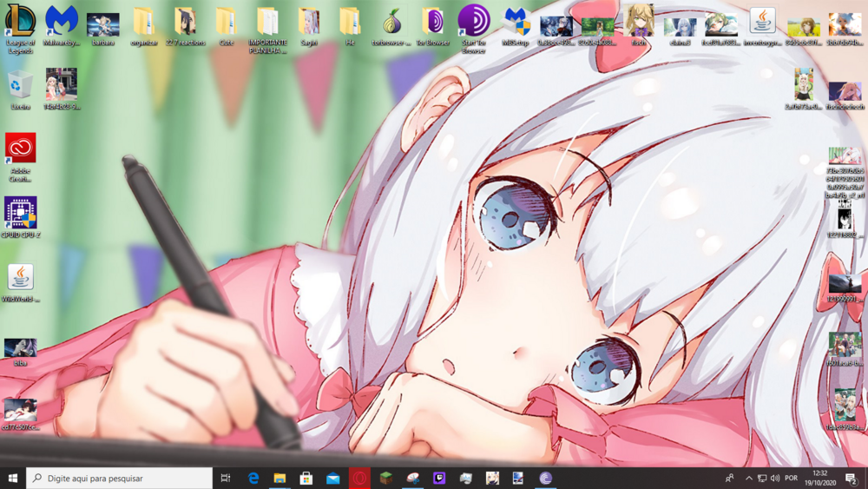This screenshot has width=868, height=489.
Task: Select the fisch character image
Action: pyautogui.click(x=639, y=24)
